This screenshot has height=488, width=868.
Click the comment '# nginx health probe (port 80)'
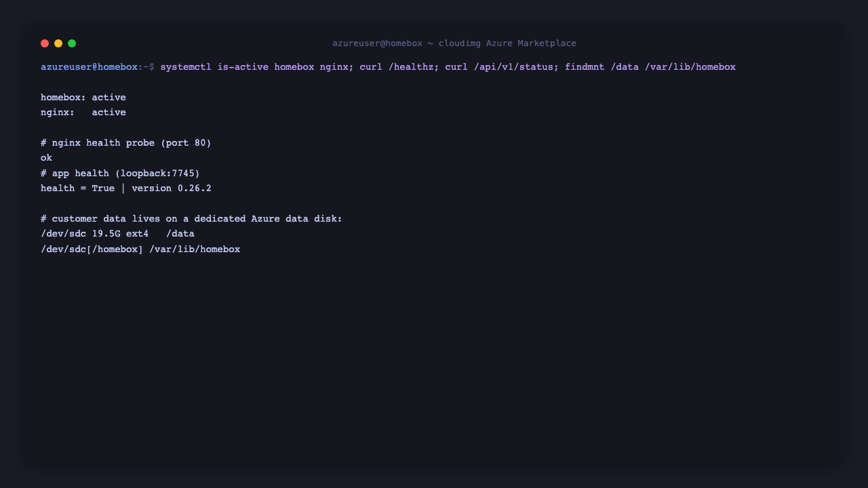126,143
